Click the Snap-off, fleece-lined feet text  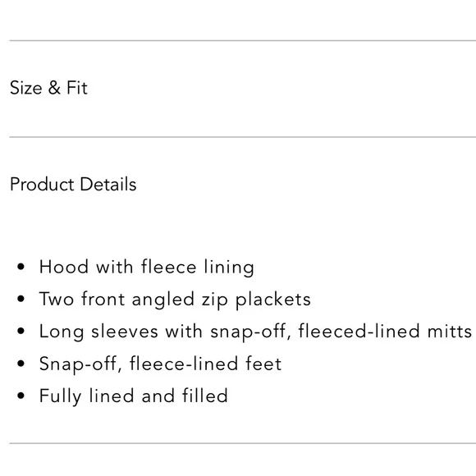point(161,364)
